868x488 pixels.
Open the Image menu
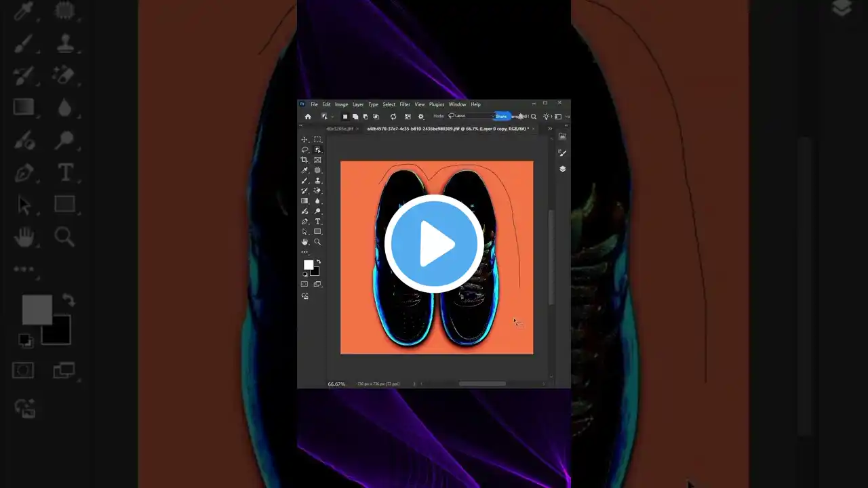[x=341, y=104]
